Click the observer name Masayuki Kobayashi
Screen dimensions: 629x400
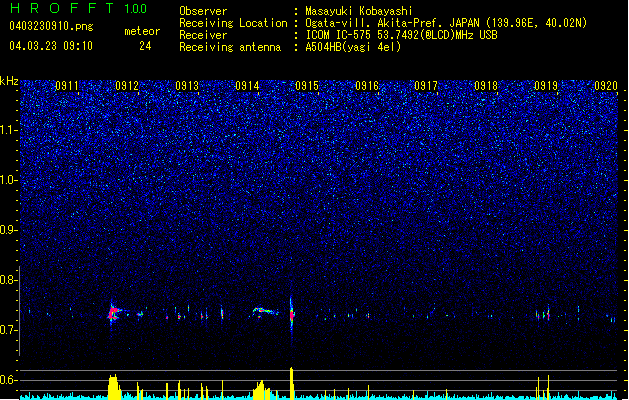[x=359, y=11]
